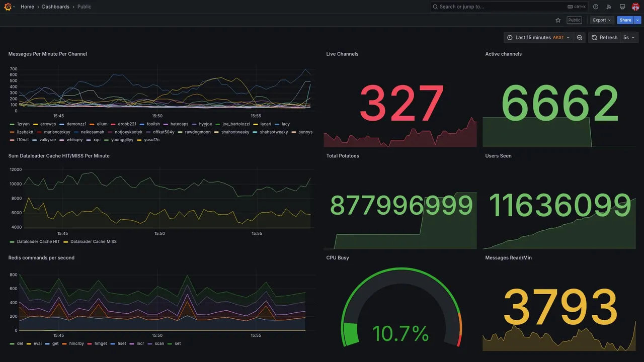Click the Users Seen panel title
Image resolution: width=644 pixels, height=362 pixels.
tap(498, 156)
